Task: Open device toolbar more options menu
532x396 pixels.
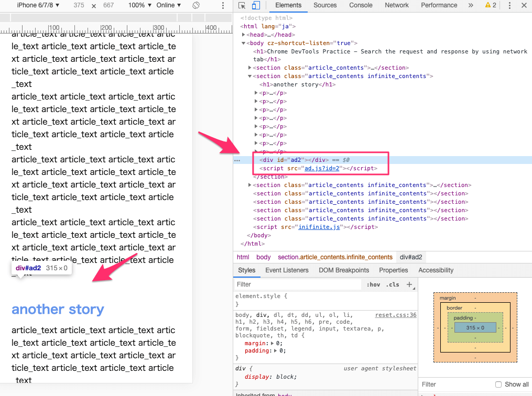Action: 224,5
